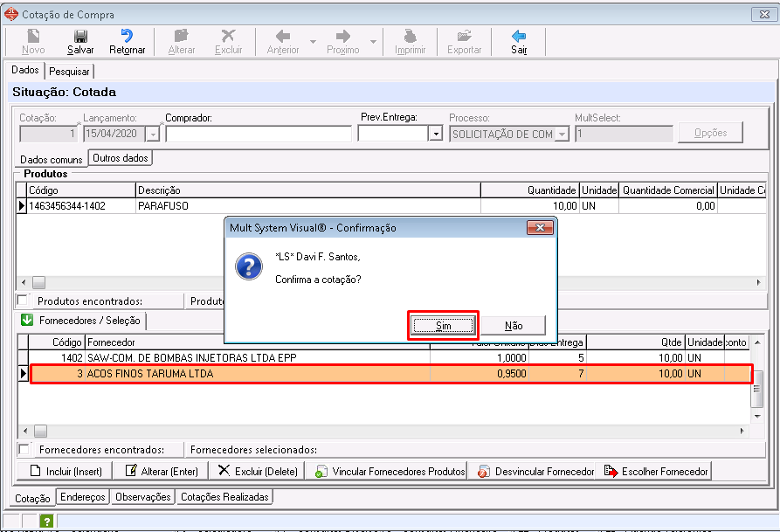Screen dimensions: 780x532
Task: Exit using the Sair arrow icon
Action: click(519, 36)
